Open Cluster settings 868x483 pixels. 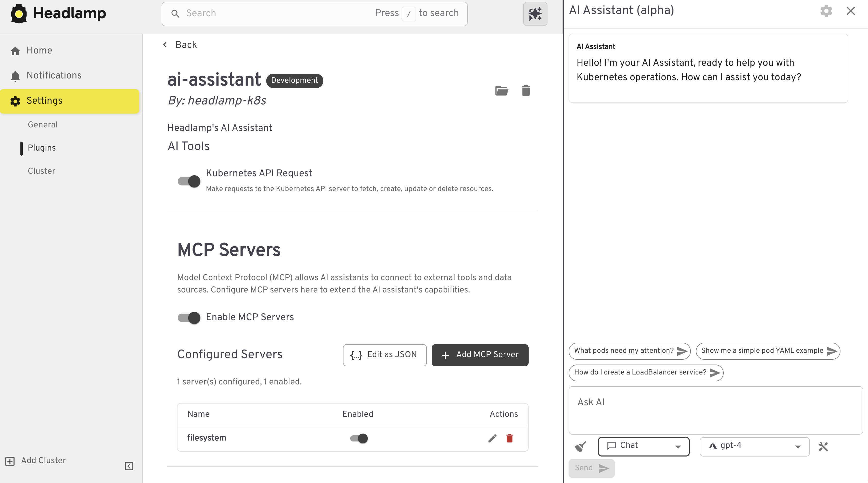(x=42, y=171)
